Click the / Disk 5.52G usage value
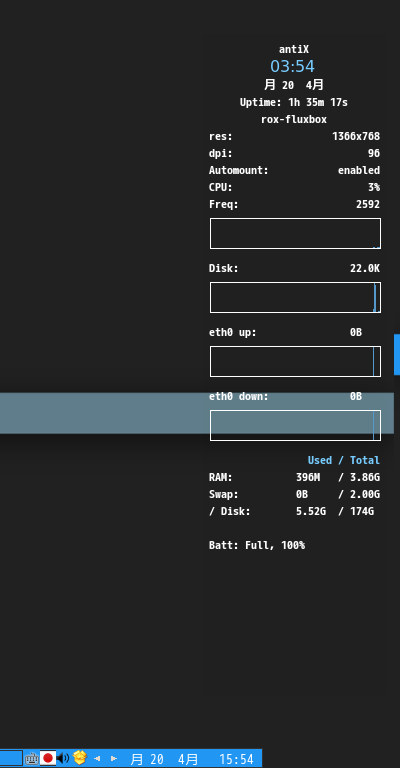 click(311, 511)
